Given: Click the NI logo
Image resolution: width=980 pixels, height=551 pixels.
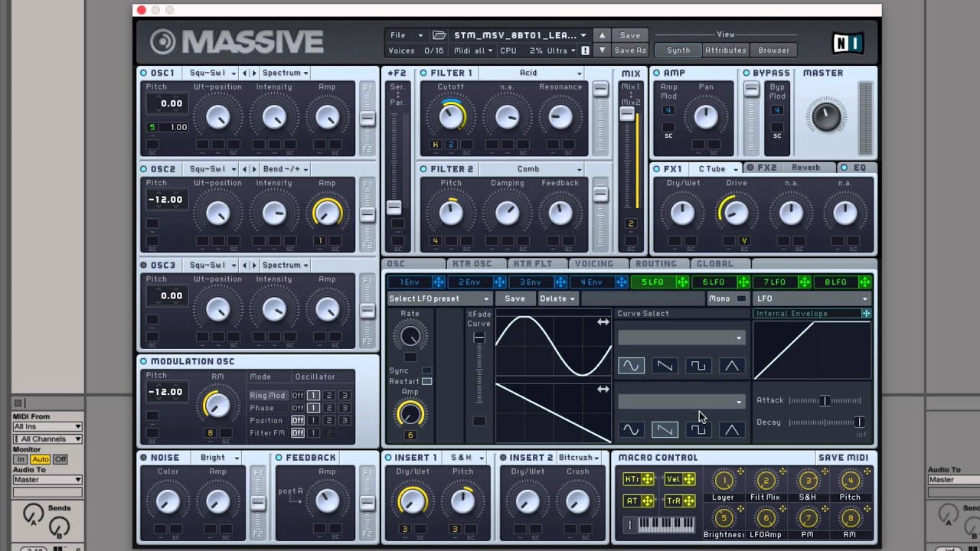Looking at the screenshot, I should (848, 43).
